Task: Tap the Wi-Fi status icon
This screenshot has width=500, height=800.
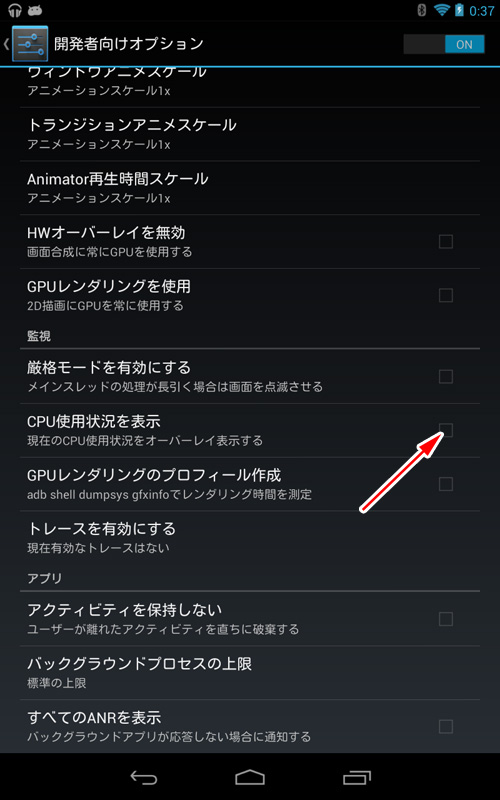Action: pos(441,10)
